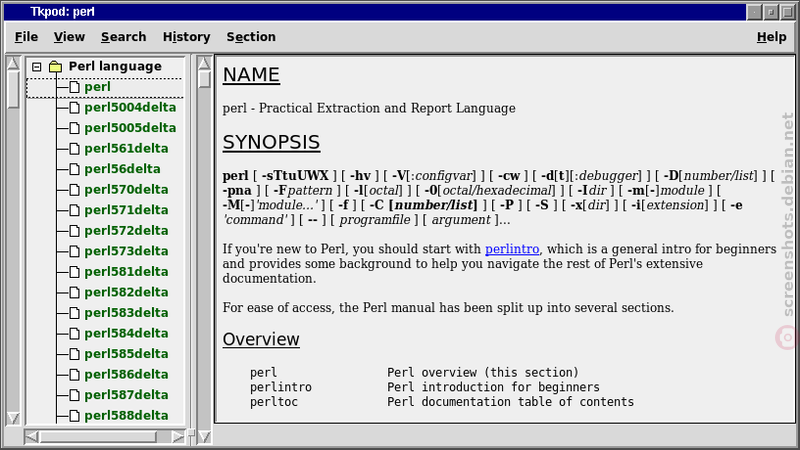Open perl561delta in the tree
This screenshot has height=450, width=800.
point(126,148)
